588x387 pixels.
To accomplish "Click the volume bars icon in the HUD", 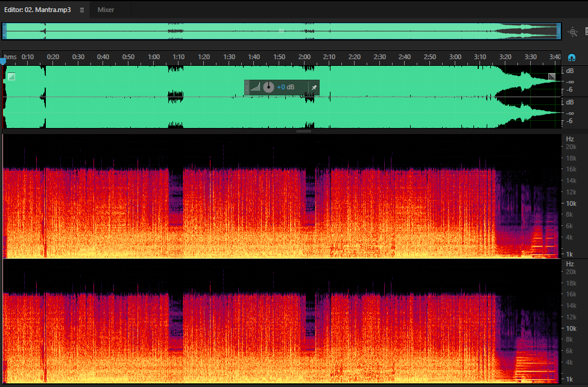I will coord(255,88).
